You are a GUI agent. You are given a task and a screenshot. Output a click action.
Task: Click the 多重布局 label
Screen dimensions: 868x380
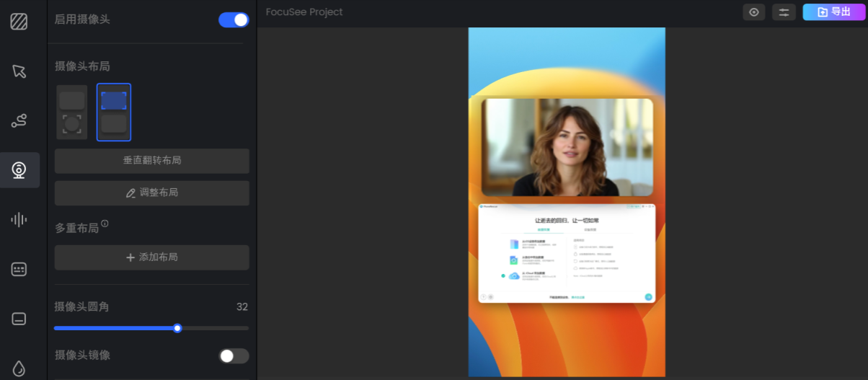pyautogui.click(x=76, y=228)
